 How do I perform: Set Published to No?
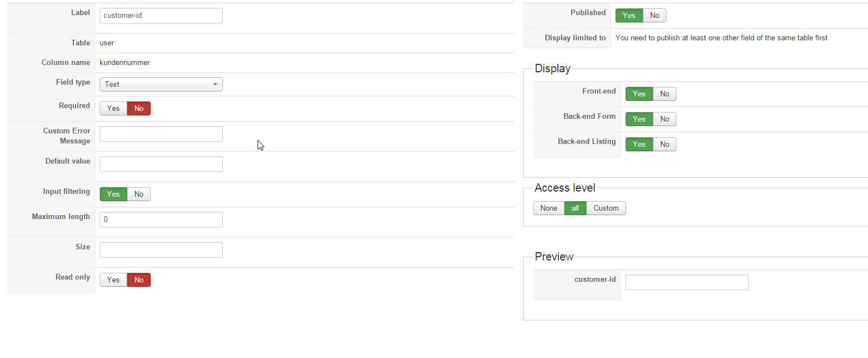[654, 16]
